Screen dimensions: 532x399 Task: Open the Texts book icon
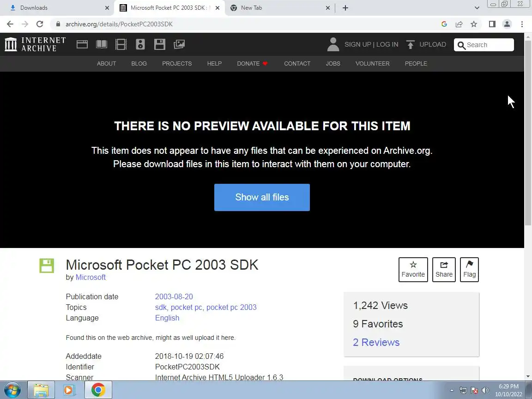click(x=102, y=44)
